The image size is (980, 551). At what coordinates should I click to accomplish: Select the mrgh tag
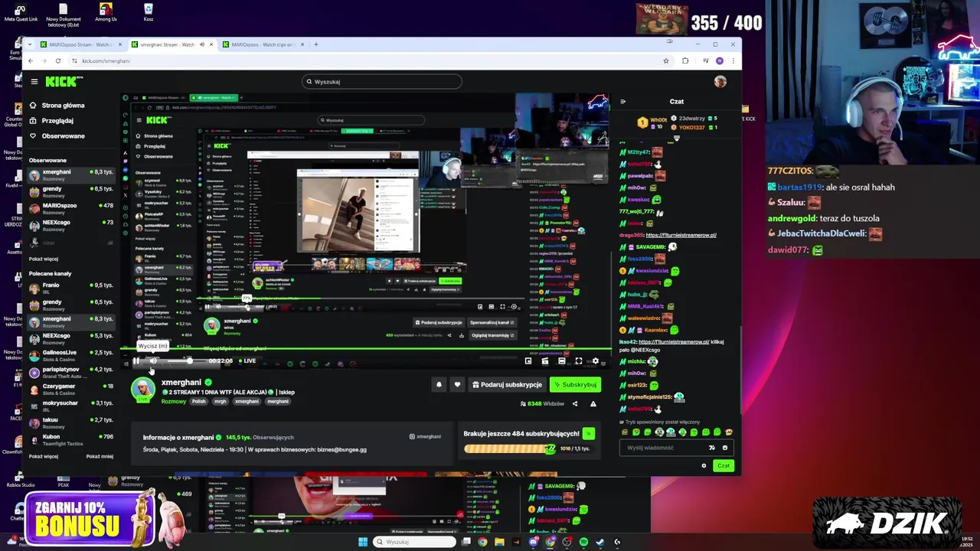[x=220, y=402]
